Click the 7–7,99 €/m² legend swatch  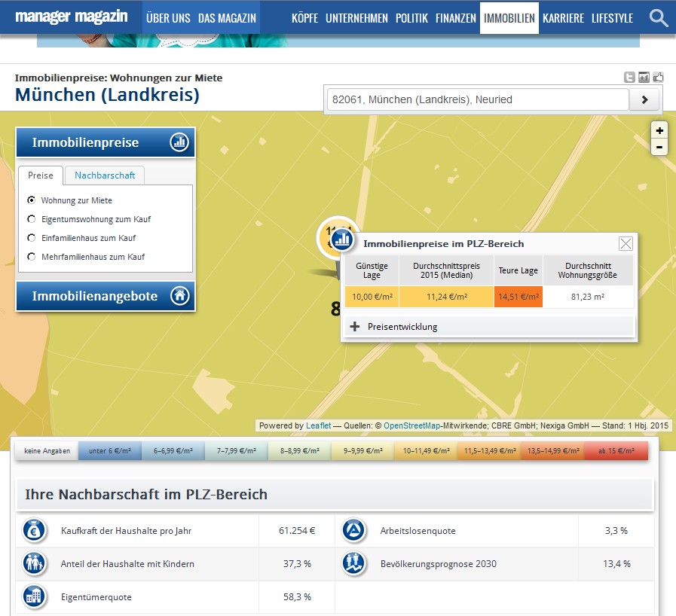click(x=237, y=450)
